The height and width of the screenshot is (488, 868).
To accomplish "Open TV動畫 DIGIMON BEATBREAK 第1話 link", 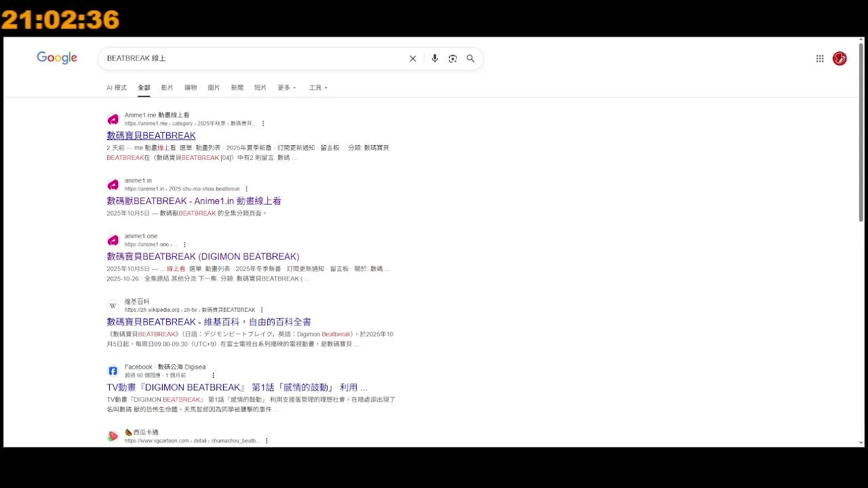I will [237, 387].
